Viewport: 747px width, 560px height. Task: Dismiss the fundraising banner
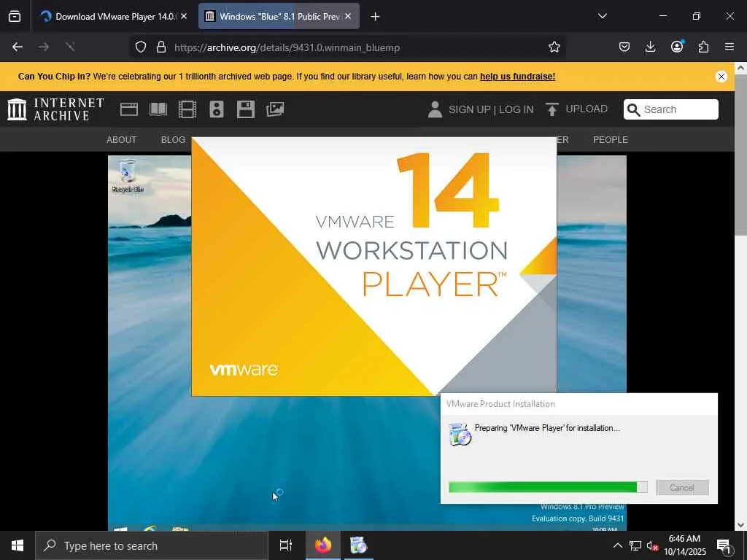[x=721, y=77]
